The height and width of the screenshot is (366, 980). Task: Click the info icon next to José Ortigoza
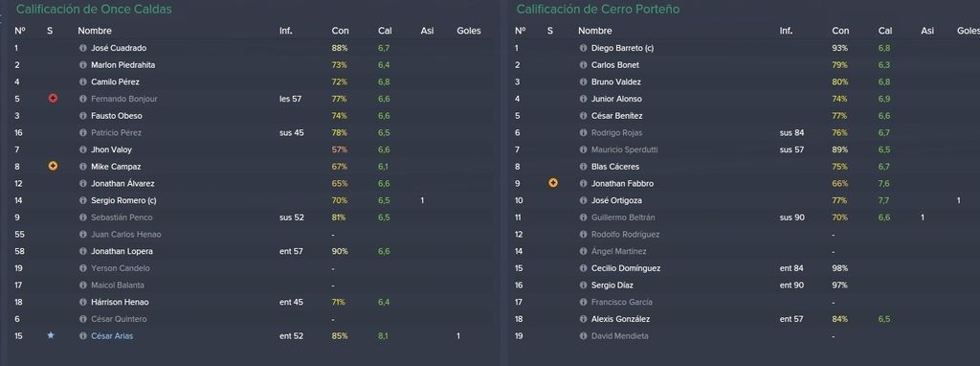(583, 200)
